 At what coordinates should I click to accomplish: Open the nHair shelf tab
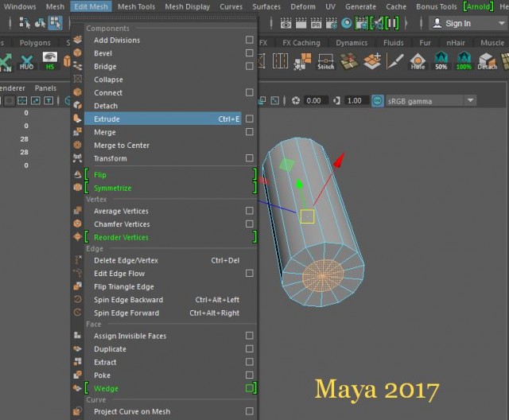[456, 43]
